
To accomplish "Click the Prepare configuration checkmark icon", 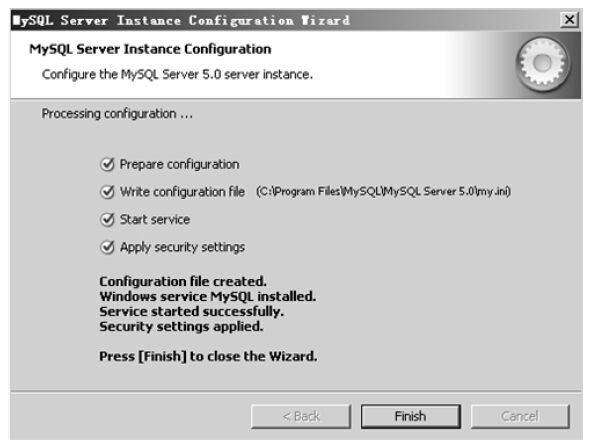I will (107, 164).
